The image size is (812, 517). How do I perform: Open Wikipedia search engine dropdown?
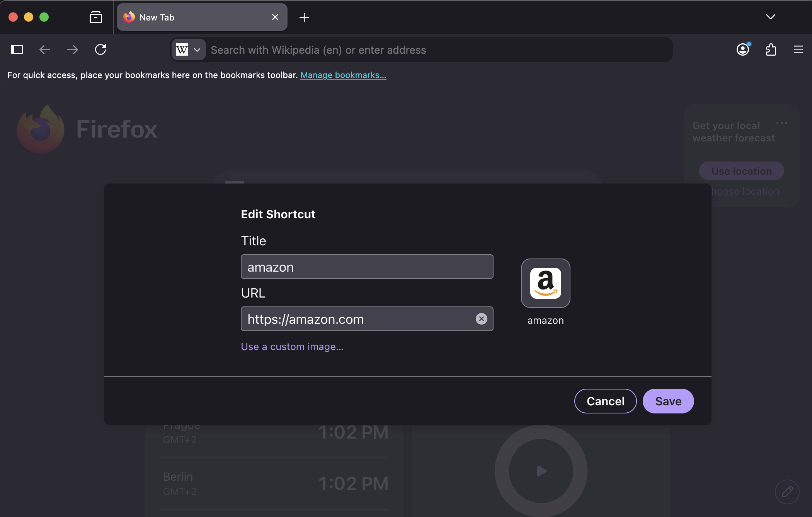[189, 50]
